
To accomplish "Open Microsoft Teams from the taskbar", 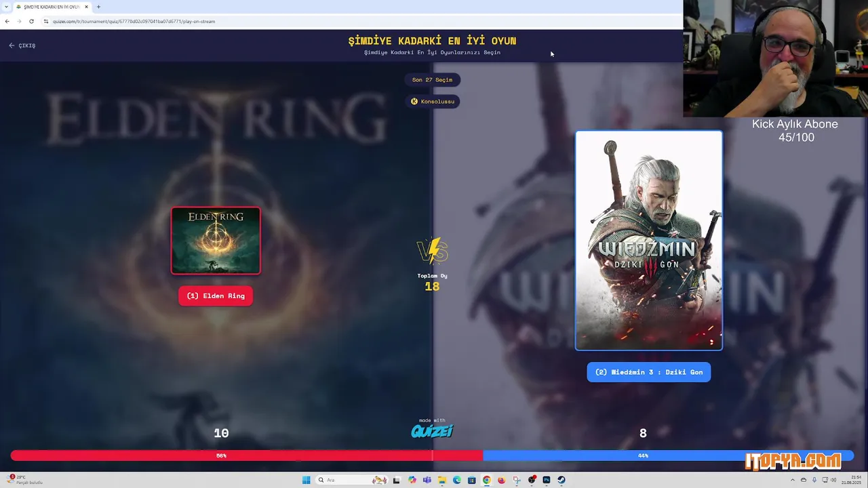I will point(427,480).
